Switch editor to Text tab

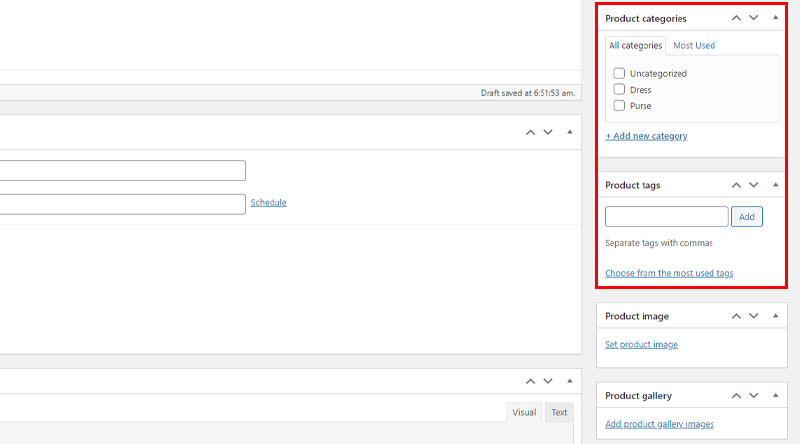coord(559,412)
